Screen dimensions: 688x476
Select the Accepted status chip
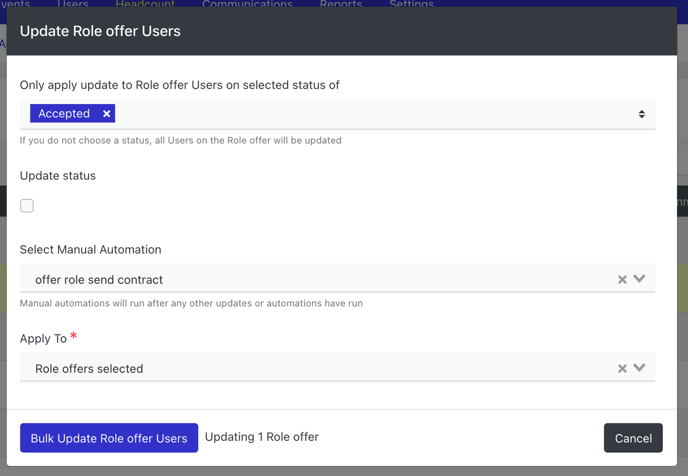tap(64, 114)
